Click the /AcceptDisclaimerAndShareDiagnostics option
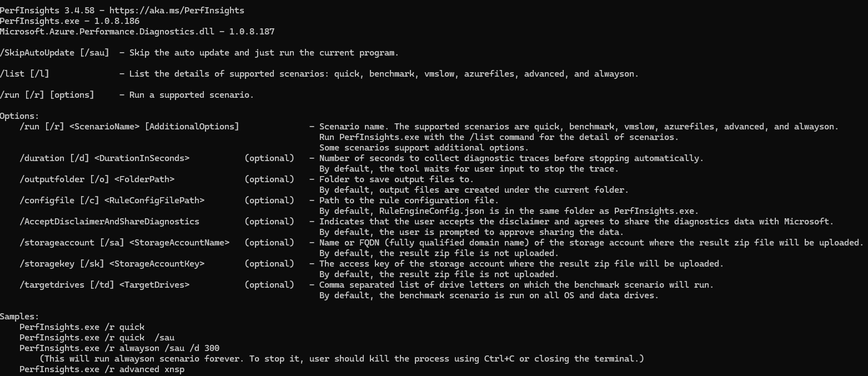Screen dimensions: 868x376 [x=109, y=222]
